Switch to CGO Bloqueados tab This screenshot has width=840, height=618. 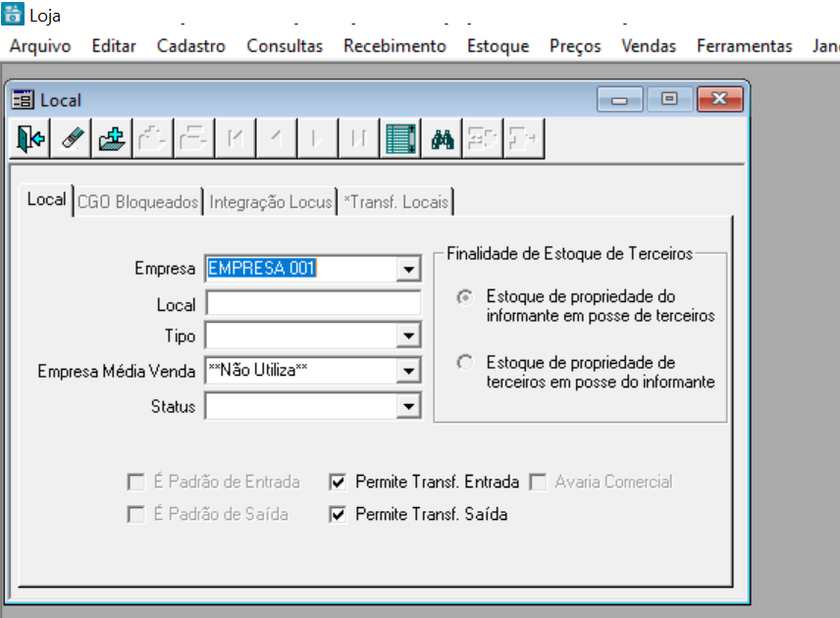[x=137, y=202]
